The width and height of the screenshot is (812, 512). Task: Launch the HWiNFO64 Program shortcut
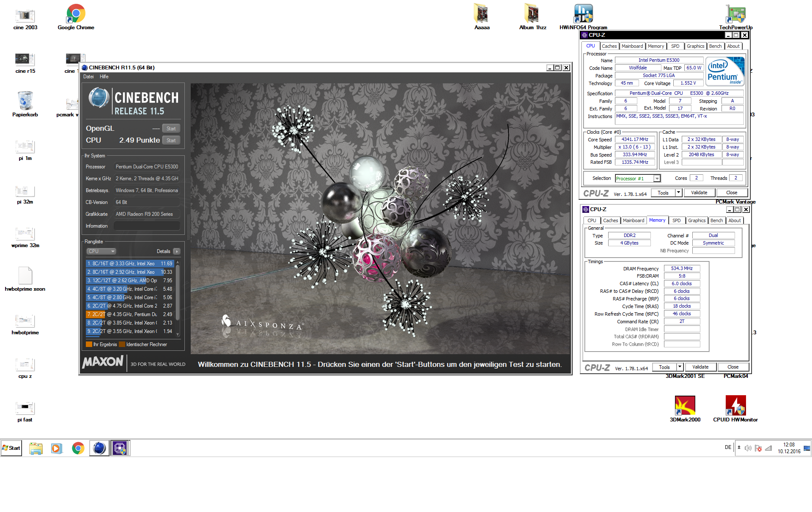pyautogui.click(x=584, y=17)
